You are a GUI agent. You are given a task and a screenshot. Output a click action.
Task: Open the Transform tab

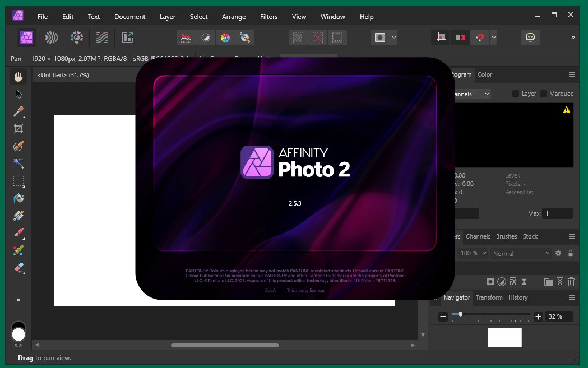[x=489, y=297]
